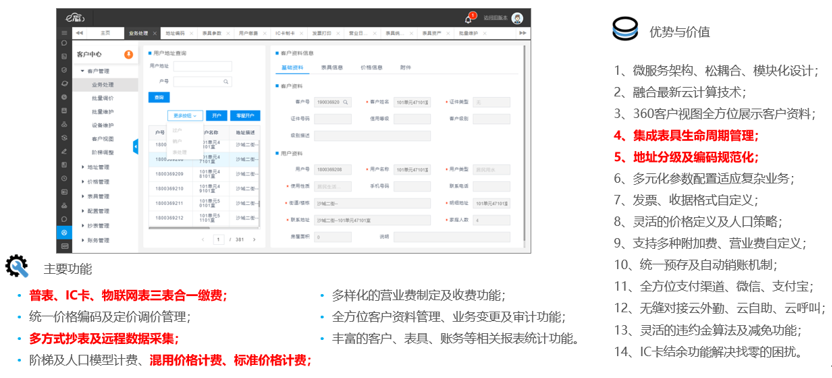Open the 附件 sub-tab
The width and height of the screenshot is (832, 378).
[405, 67]
